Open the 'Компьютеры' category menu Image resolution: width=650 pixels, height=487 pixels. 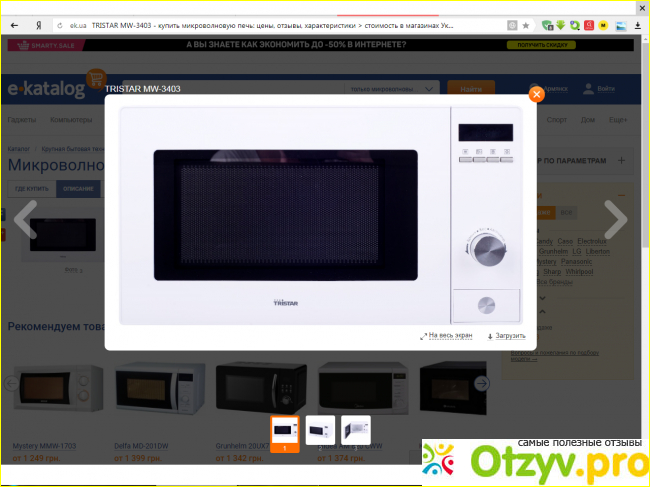click(x=71, y=119)
